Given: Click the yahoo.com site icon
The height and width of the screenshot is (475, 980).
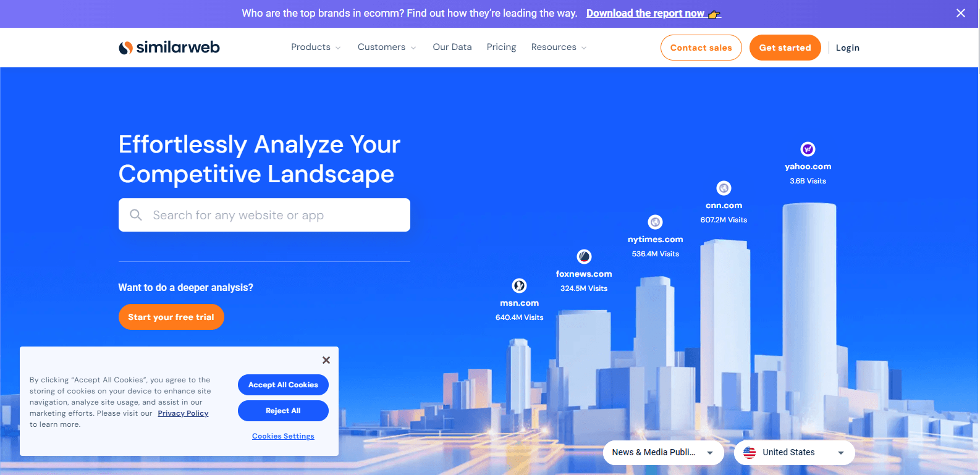Looking at the screenshot, I should pos(808,149).
